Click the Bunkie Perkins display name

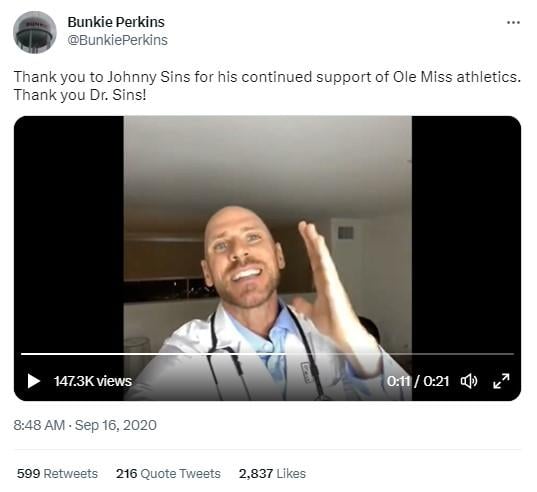116,22
